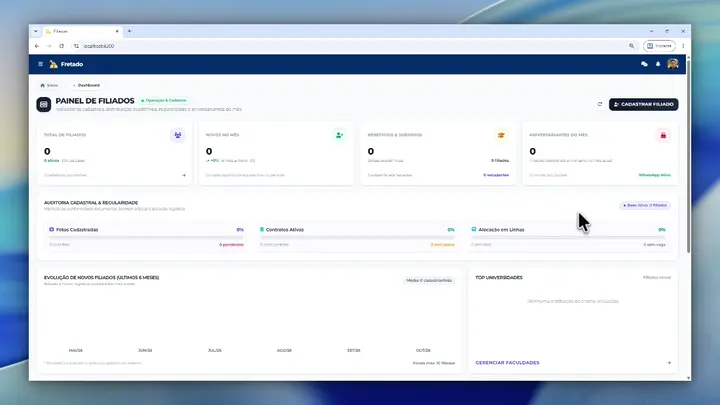The width and height of the screenshot is (720, 405).
Task: Click the graduation icon on Benefícios & Subsídios card
Action: 501,135
